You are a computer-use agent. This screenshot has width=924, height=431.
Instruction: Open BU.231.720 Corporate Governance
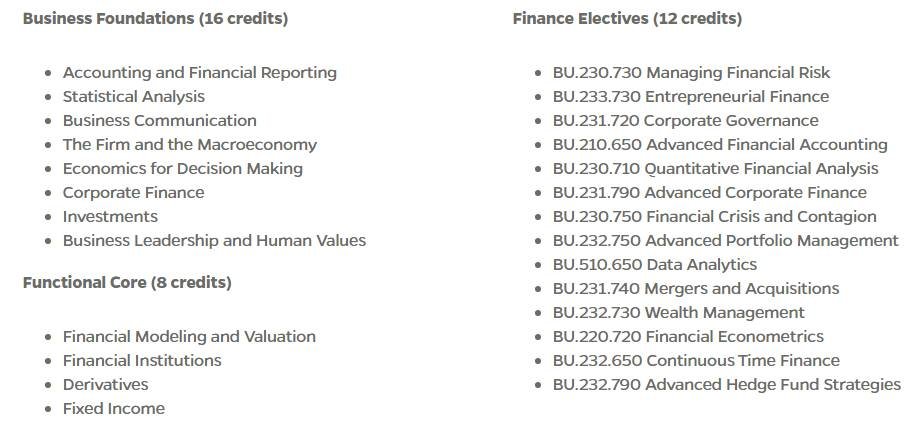pyautogui.click(x=685, y=121)
